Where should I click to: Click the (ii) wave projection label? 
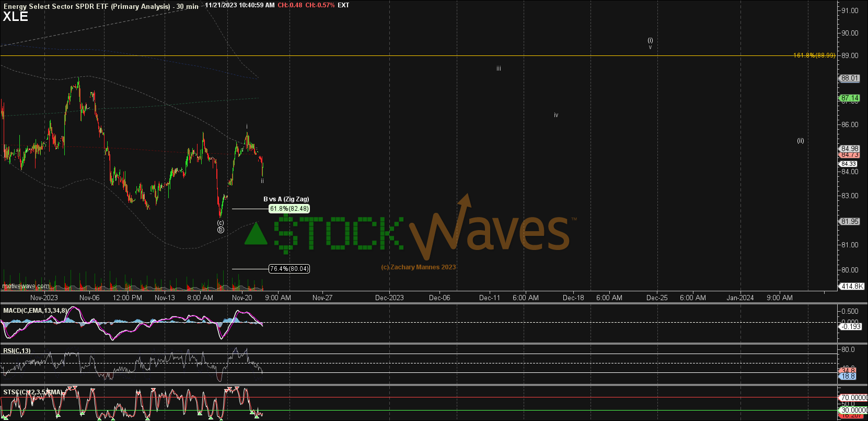pos(801,141)
